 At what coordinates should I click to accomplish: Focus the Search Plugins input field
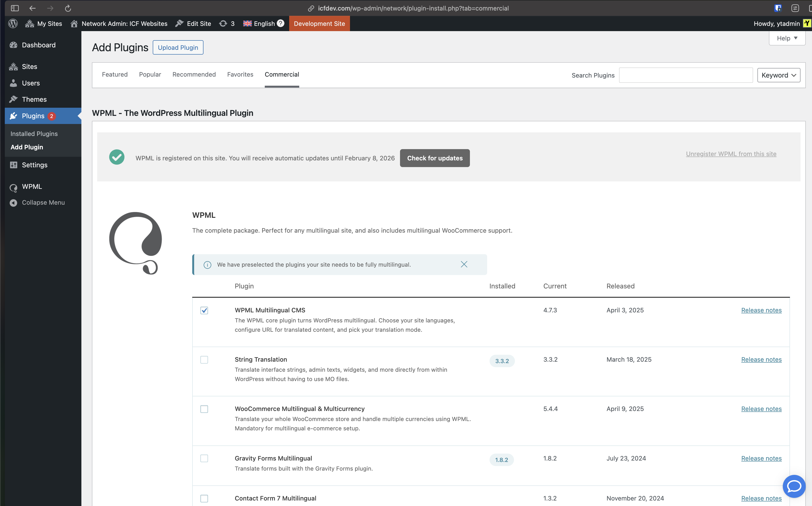pyautogui.click(x=686, y=75)
